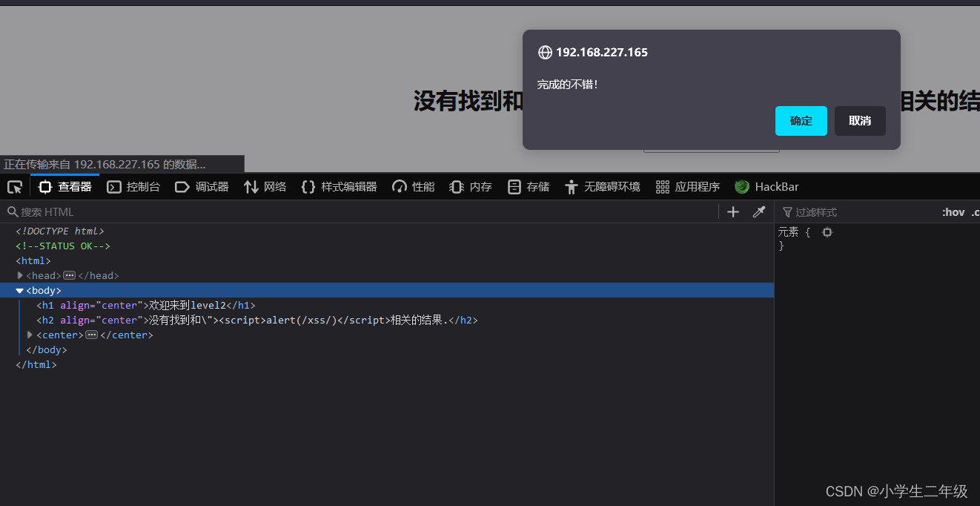
Task: Toggle the :hov pseudo-class panel
Action: point(953,212)
